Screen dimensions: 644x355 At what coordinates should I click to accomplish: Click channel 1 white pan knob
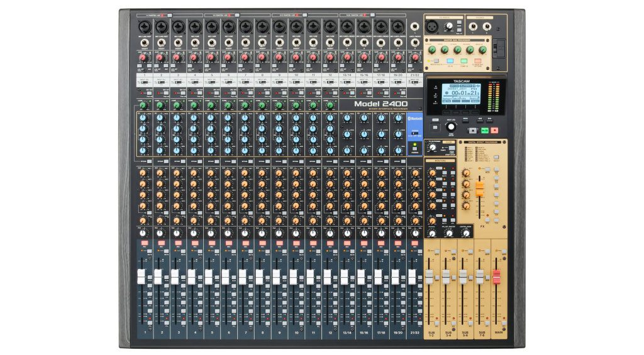point(143,233)
